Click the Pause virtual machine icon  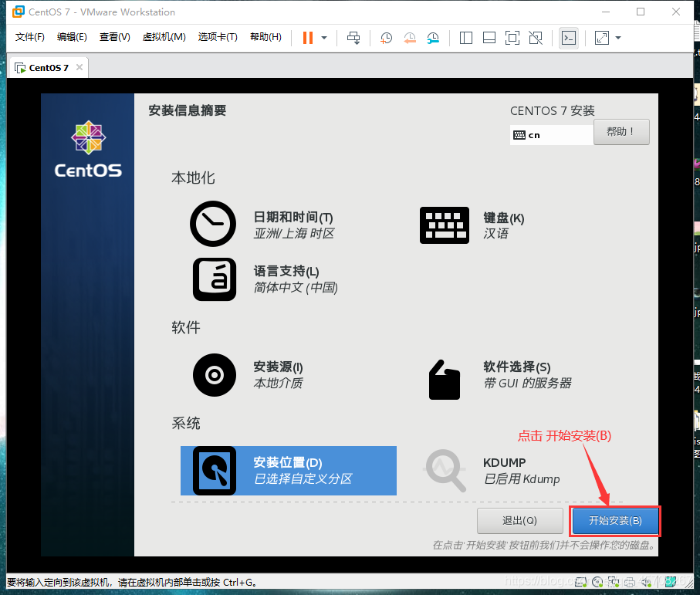[308, 38]
